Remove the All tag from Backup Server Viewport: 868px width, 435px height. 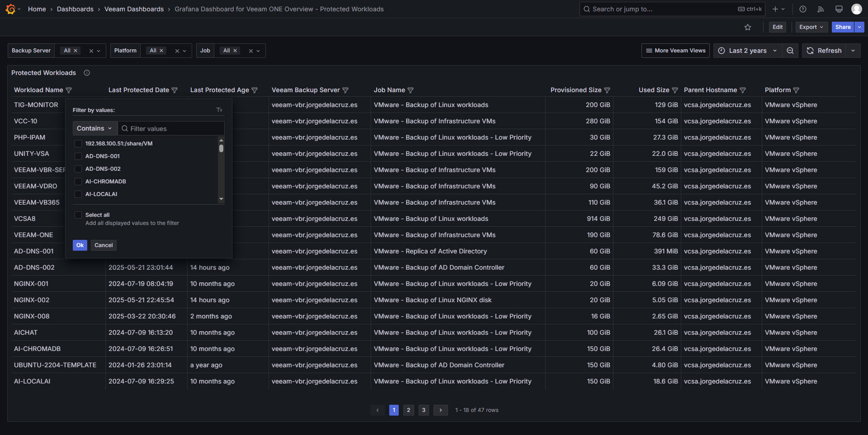pyautogui.click(x=75, y=51)
